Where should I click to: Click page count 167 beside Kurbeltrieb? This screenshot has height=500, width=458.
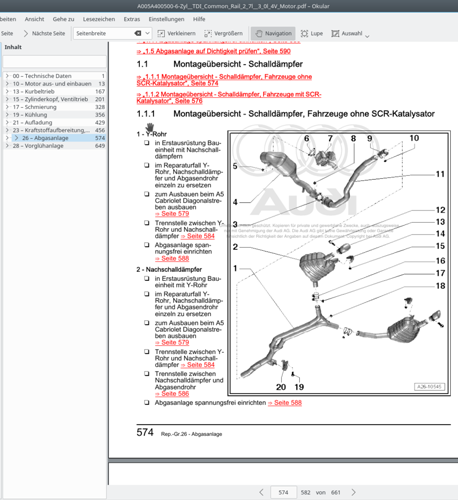pyautogui.click(x=100, y=91)
